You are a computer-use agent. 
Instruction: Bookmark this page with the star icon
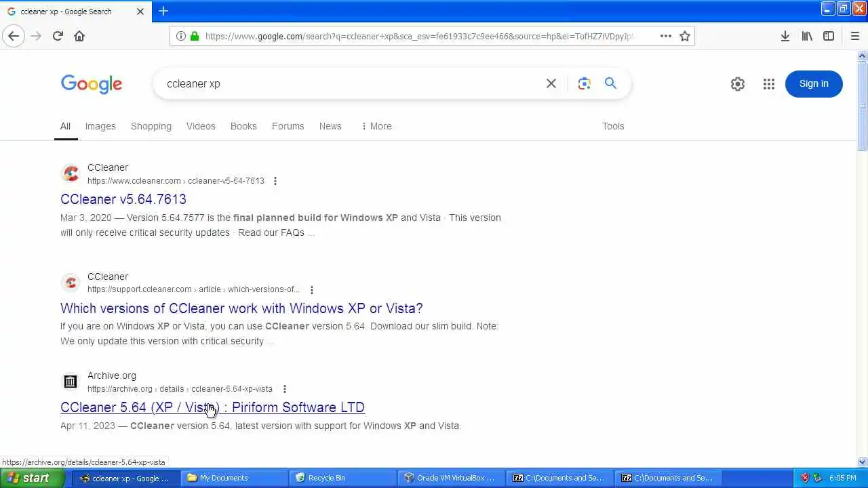(685, 36)
